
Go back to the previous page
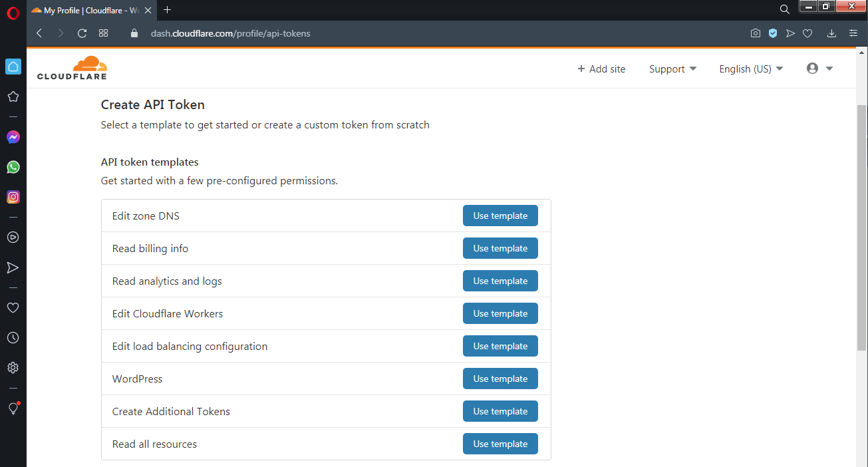tap(39, 33)
